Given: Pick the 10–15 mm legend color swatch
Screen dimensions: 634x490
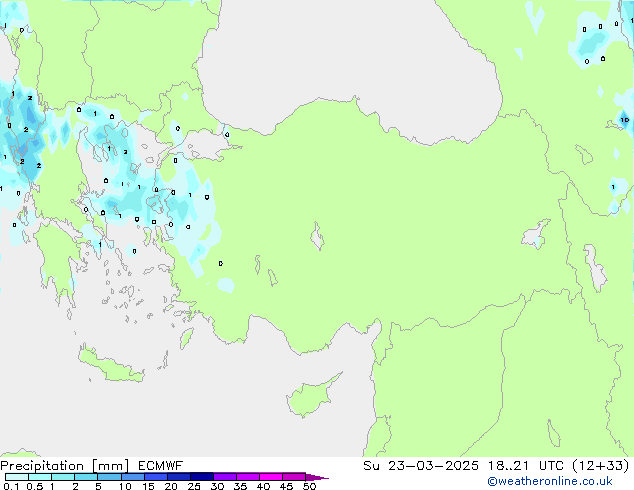Looking at the screenshot, I should click(x=132, y=477).
